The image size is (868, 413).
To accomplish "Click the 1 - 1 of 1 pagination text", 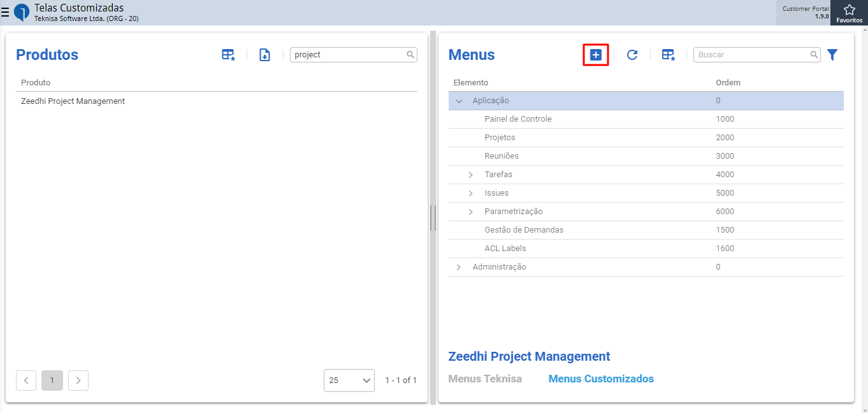I will [401, 380].
